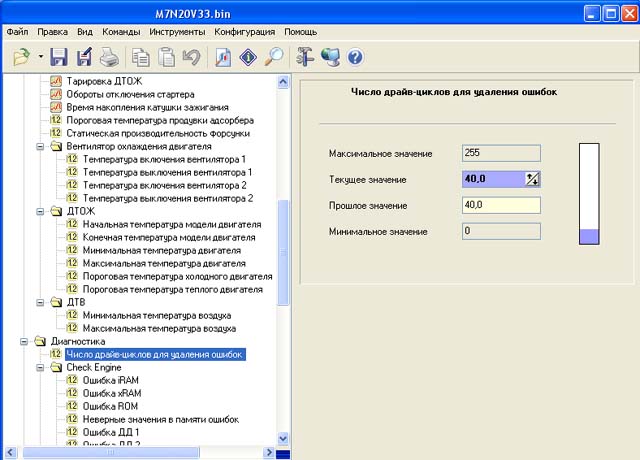
Task: Select Пороговая температура холодного двигателя
Action: [x=178, y=276]
